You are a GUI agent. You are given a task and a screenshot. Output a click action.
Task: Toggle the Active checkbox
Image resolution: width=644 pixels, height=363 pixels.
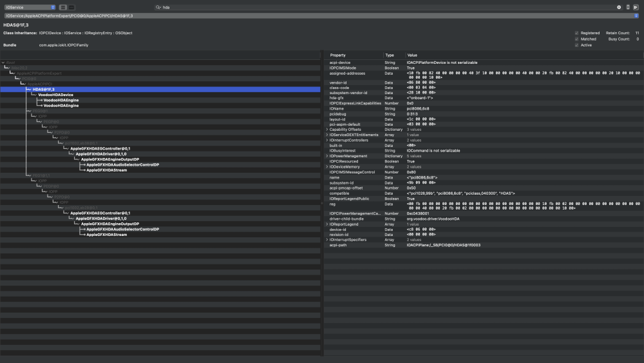click(x=576, y=45)
